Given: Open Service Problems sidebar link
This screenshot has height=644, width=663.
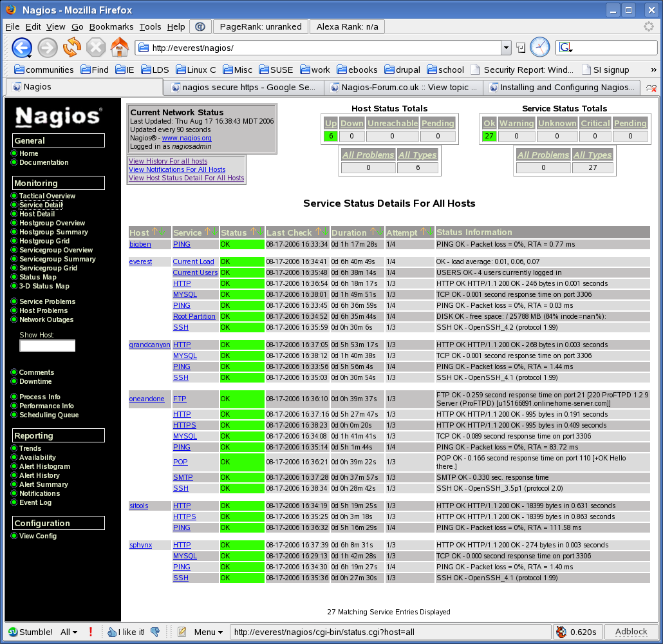Looking at the screenshot, I should 48,301.
